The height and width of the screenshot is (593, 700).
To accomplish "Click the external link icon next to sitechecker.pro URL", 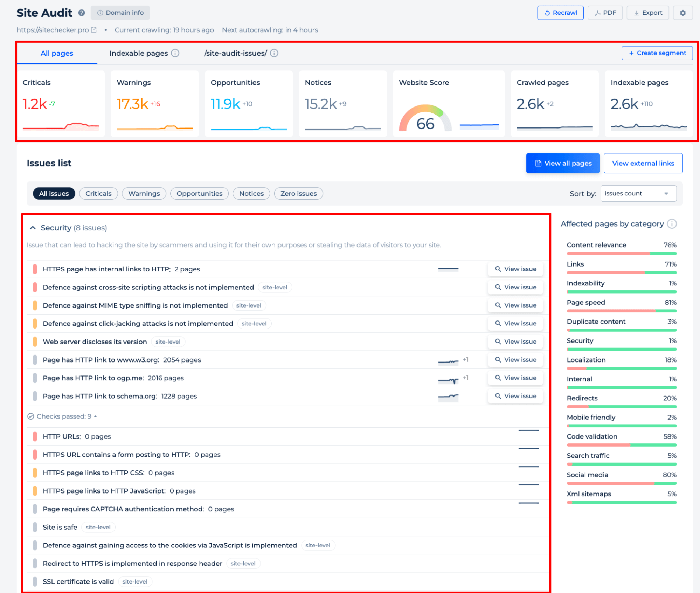I will [94, 30].
